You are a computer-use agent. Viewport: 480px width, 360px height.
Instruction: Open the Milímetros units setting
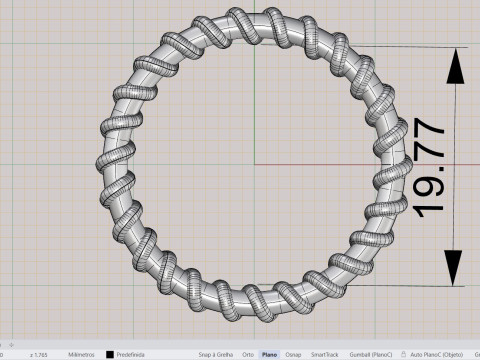(81, 355)
